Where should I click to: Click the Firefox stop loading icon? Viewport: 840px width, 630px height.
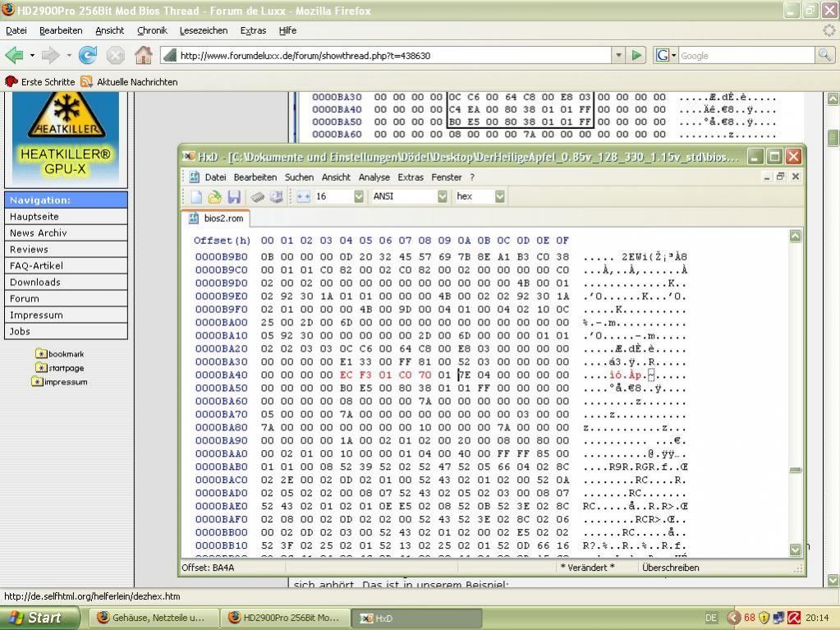(x=115, y=55)
